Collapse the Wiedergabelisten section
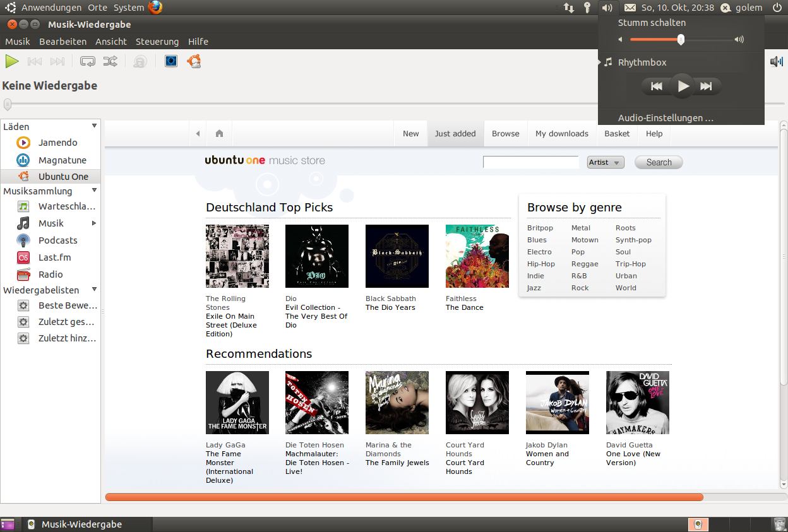 click(x=94, y=290)
